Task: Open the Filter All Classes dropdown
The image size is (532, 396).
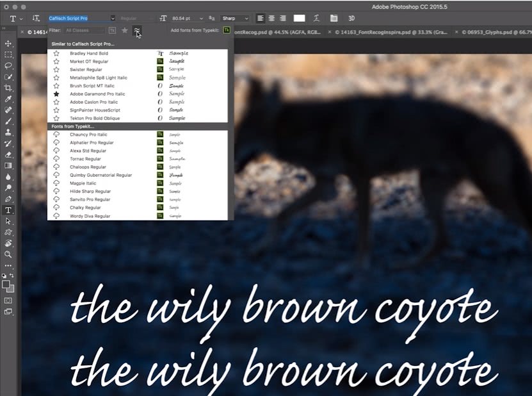Action: click(84, 31)
